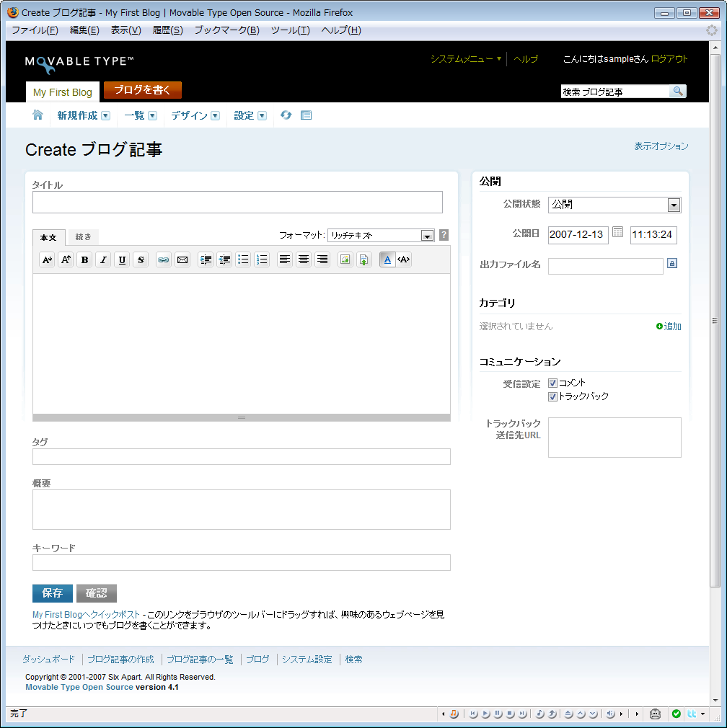Click the increase indent icon
The height and width of the screenshot is (728, 727).
[x=206, y=259]
